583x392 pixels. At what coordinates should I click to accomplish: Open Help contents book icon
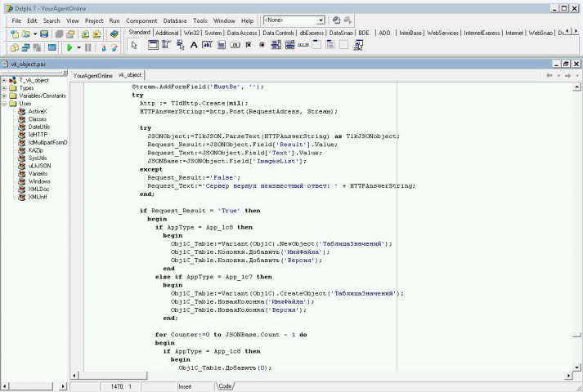coord(114,34)
